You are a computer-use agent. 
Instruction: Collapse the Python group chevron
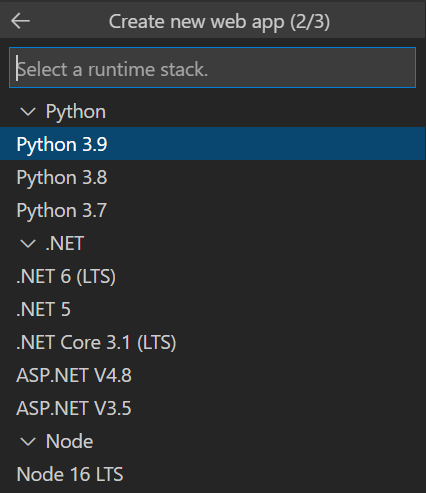point(28,112)
